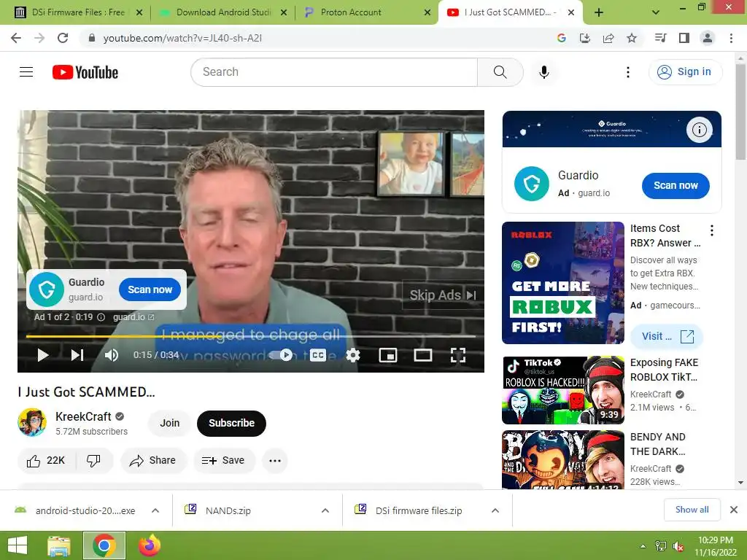Open the KreekCraft channel avatar
The width and height of the screenshot is (747, 560).
pos(32,422)
